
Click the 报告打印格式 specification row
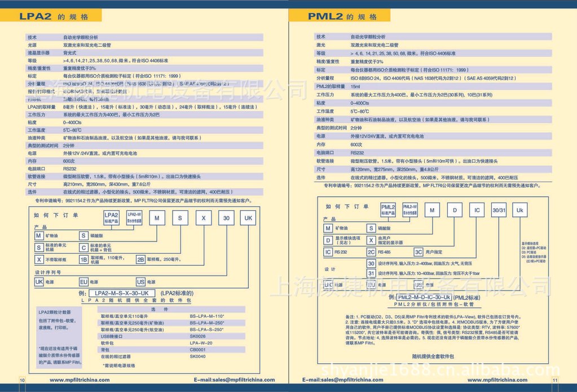[144, 91]
